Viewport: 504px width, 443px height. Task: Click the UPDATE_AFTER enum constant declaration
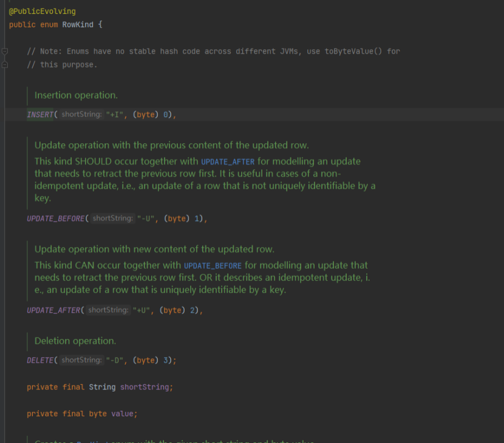[53, 310]
